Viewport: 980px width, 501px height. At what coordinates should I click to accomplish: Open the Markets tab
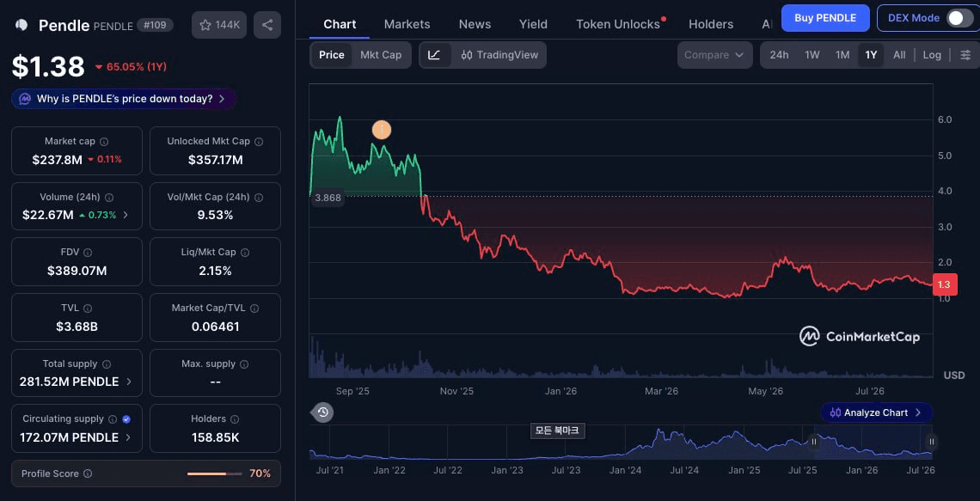click(407, 24)
